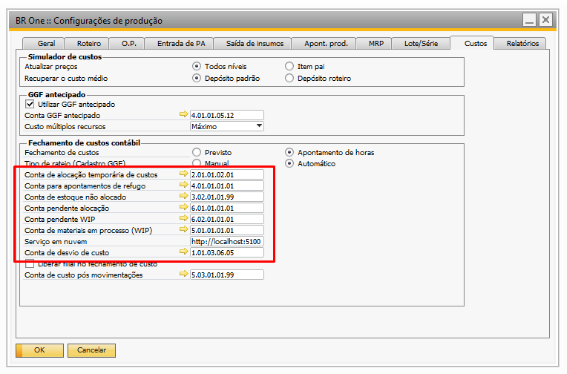Select the Custos tab
The image size is (567, 374).
(x=472, y=43)
